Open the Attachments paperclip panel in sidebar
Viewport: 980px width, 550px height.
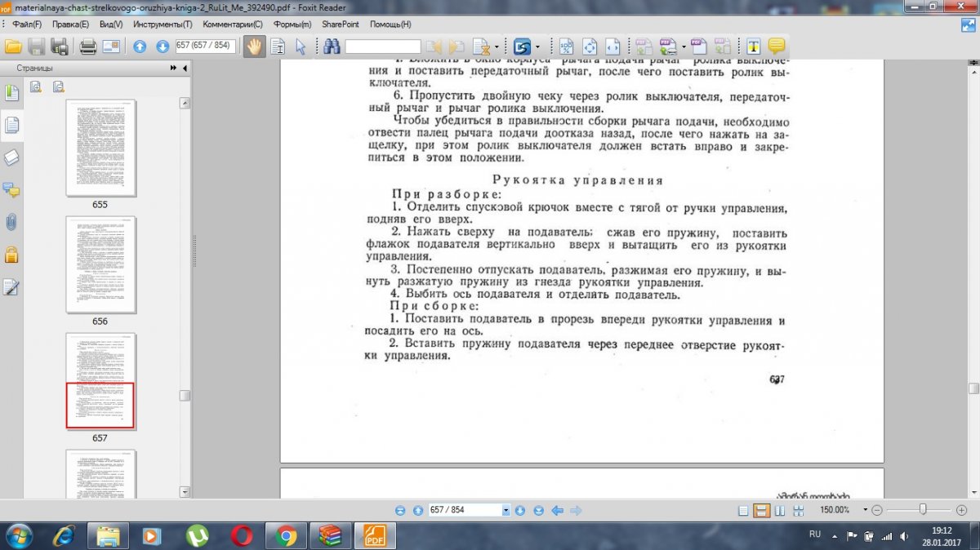[x=11, y=222]
